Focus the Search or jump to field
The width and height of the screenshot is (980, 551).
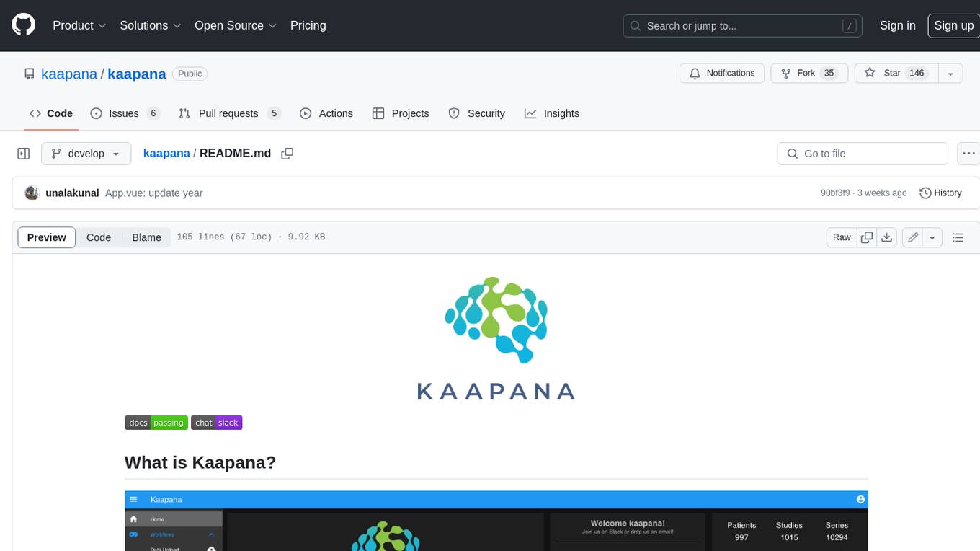click(744, 26)
